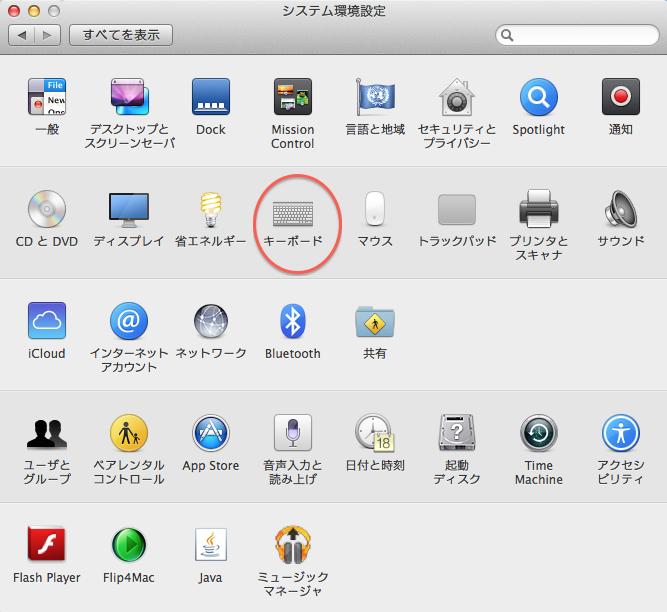The height and width of the screenshot is (612, 667).
Task: Open デスクトップとスクリーンセーバ preferences
Action: click(x=129, y=97)
